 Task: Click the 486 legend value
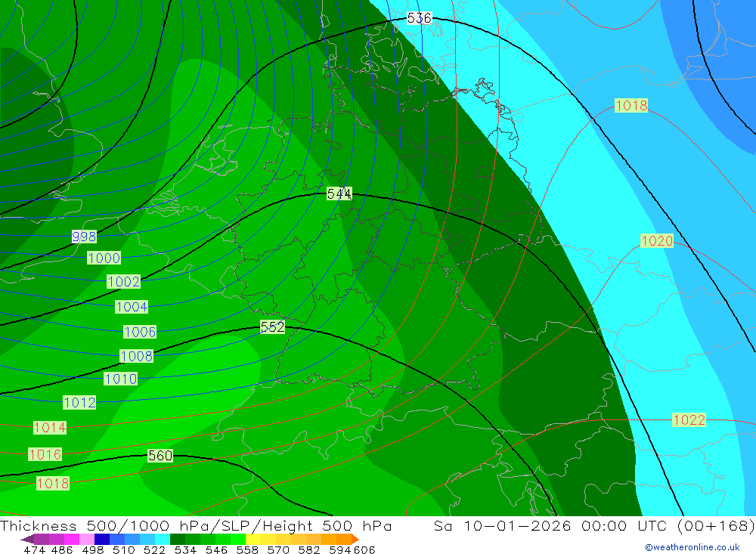point(62,550)
